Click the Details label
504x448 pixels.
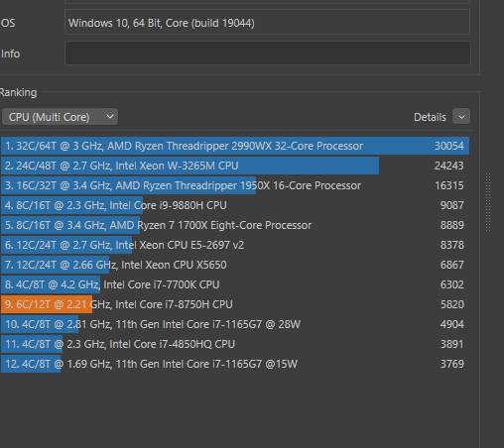(x=430, y=117)
